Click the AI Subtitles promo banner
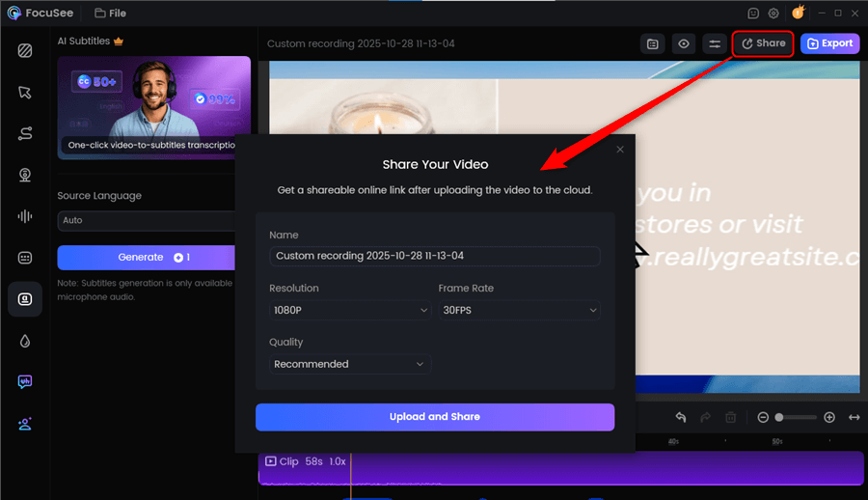The width and height of the screenshot is (868, 500). click(154, 107)
